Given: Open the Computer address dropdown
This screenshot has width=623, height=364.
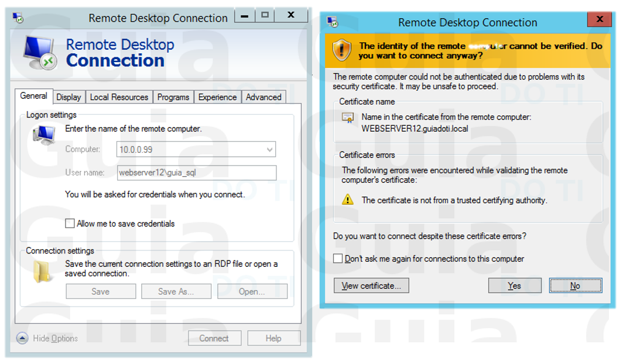Looking at the screenshot, I should (269, 150).
